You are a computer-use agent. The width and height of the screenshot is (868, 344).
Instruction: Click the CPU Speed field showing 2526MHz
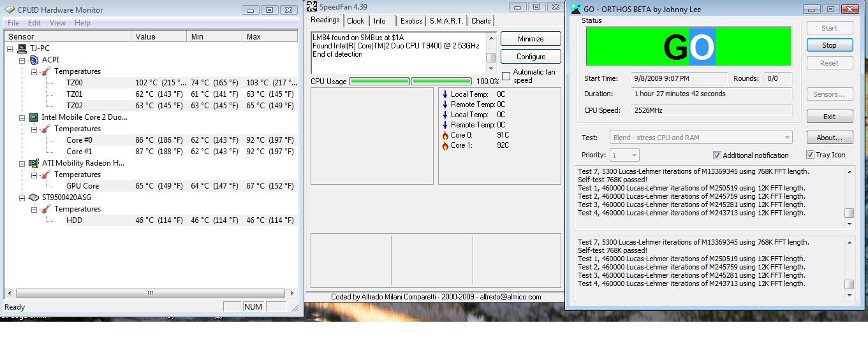712,110
